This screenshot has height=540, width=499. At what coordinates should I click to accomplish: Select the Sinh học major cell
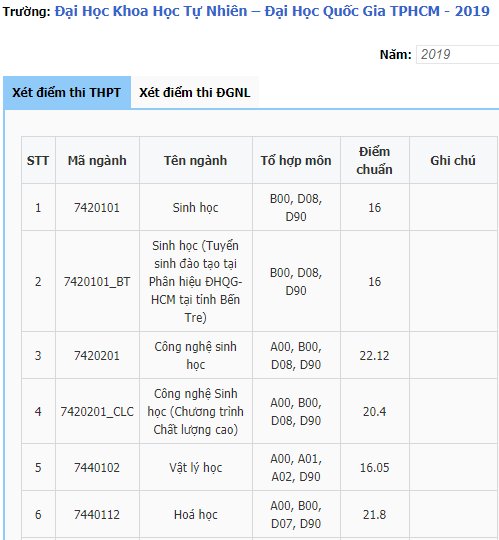[x=196, y=207]
